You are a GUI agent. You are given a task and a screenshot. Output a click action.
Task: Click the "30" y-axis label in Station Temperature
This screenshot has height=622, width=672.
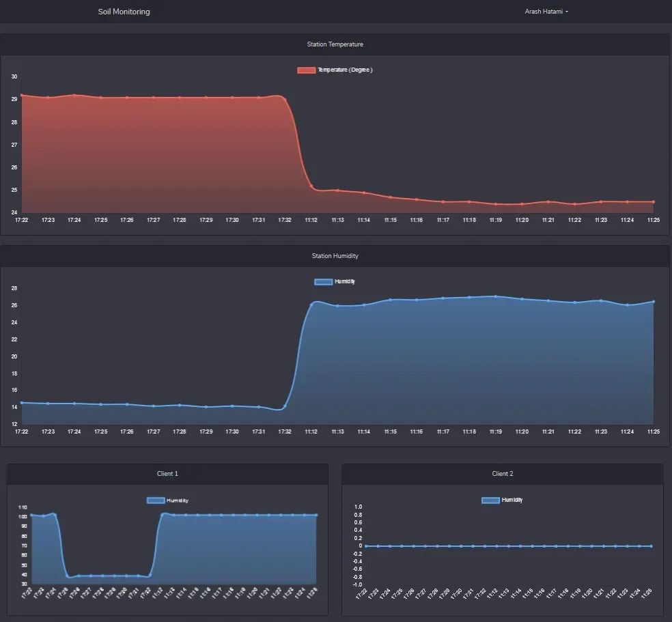14,76
